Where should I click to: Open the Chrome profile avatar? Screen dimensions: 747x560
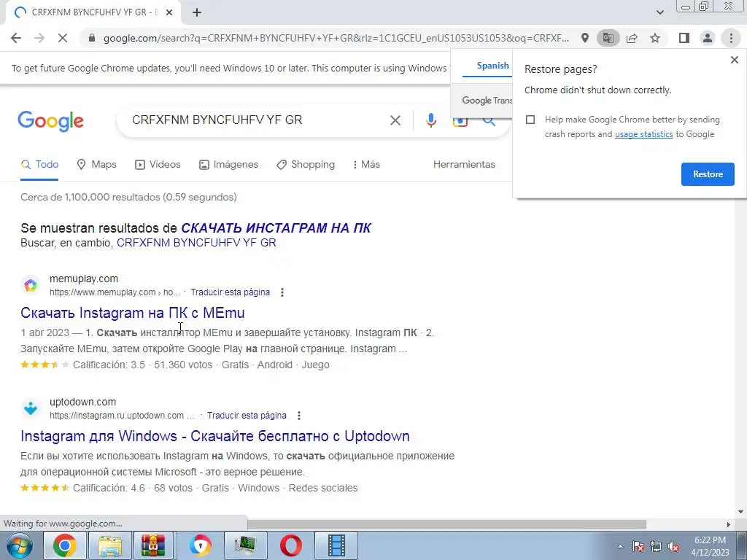pyautogui.click(x=708, y=38)
